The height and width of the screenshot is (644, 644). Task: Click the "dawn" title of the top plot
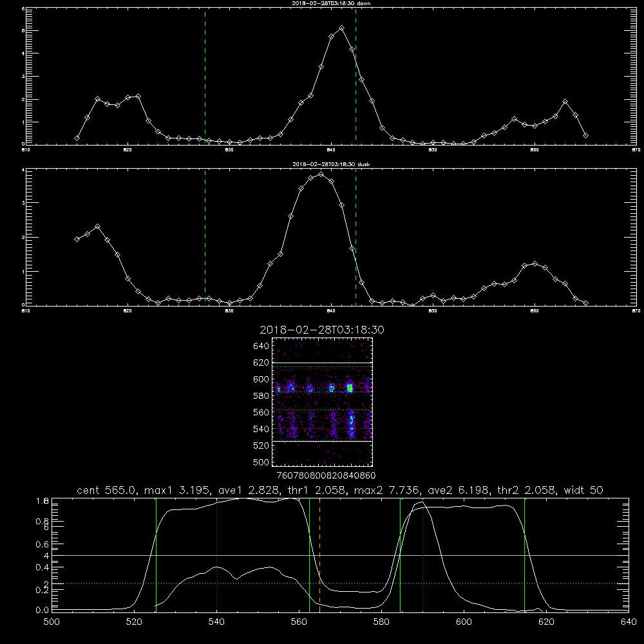[x=331, y=3]
